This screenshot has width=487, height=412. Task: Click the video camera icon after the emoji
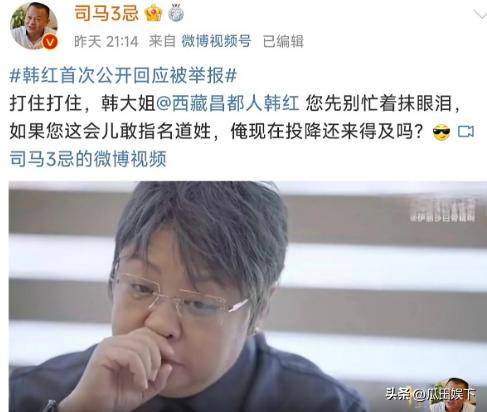466,132
